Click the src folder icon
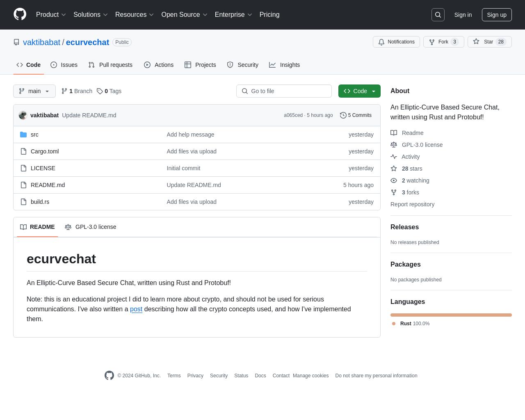525x420 pixels. 23,135
